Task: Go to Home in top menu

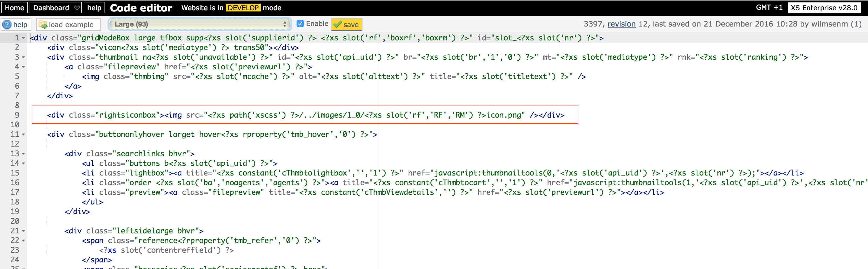Action: coord(14,8)
